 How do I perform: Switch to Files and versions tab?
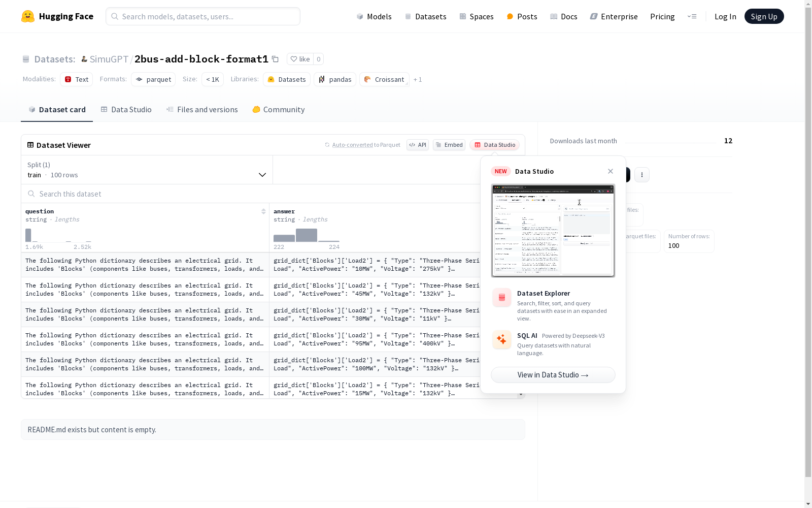click(202, 110)
